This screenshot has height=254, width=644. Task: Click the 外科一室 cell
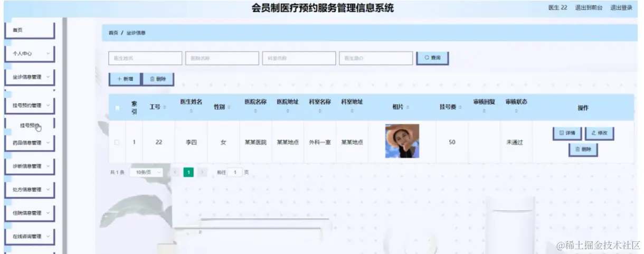tap(320, 142)
